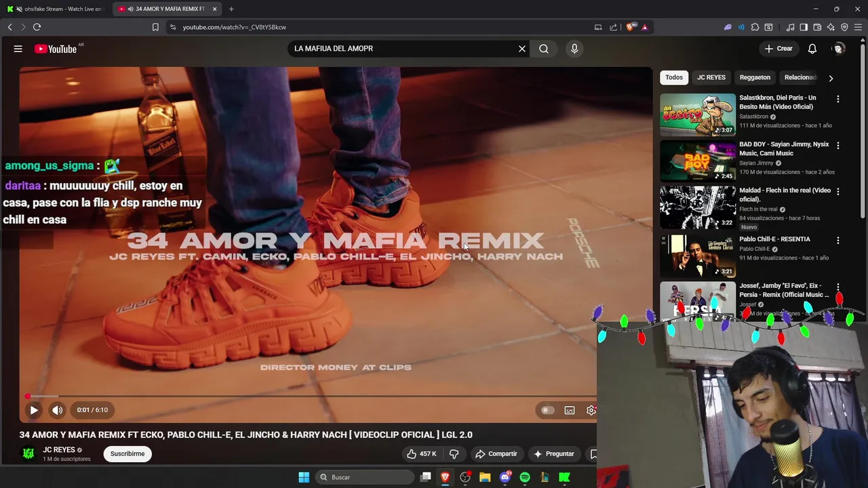Open File Explorer from taskbar
The width and height of the screenshot is (868, 488).
(485, 477)
